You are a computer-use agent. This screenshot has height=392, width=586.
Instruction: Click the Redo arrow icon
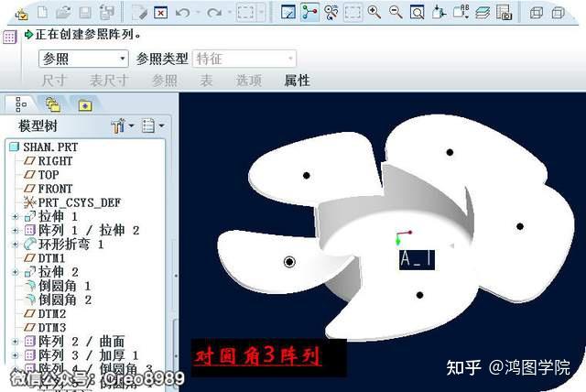pos(214,13)
